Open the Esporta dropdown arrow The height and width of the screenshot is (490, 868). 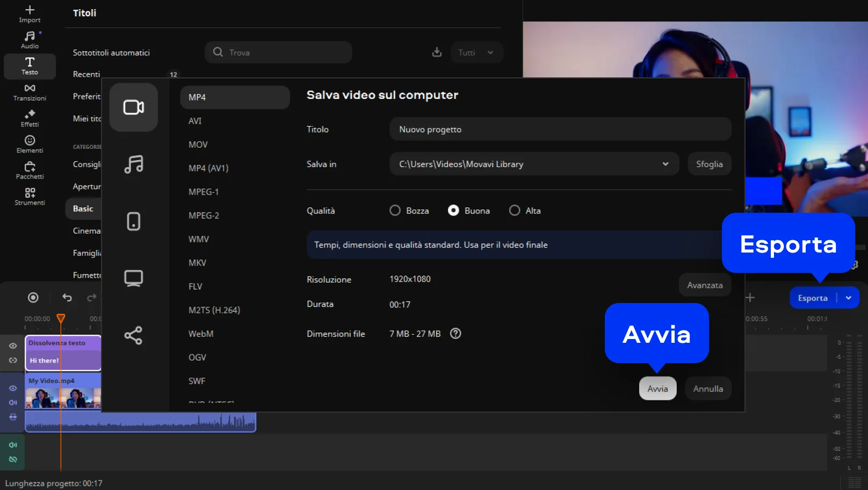point(849,298)
